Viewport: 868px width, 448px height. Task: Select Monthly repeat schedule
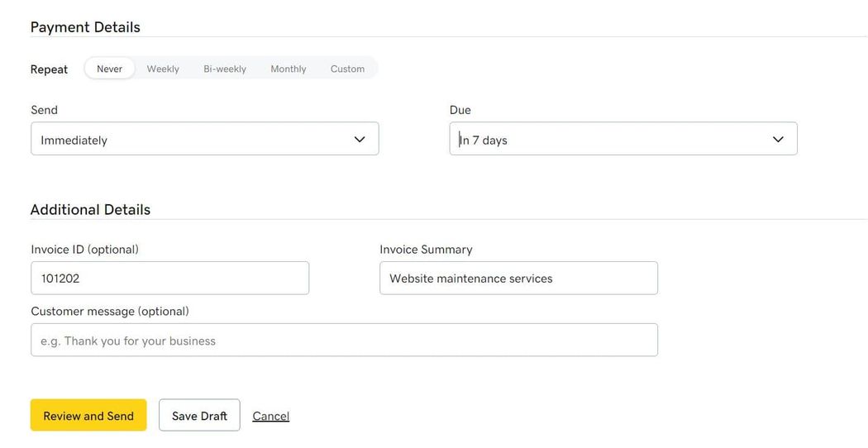click(289, 69)
